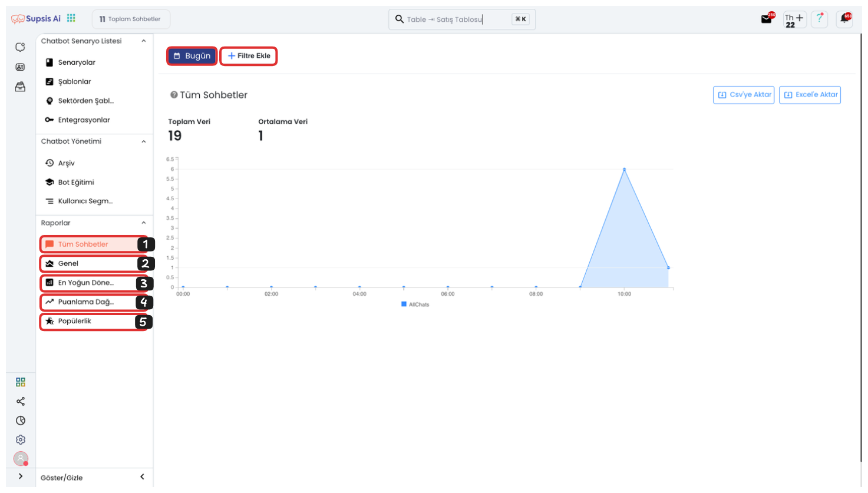
Task: Click the ⌘K shortcut badge
Action: point(520,19)
